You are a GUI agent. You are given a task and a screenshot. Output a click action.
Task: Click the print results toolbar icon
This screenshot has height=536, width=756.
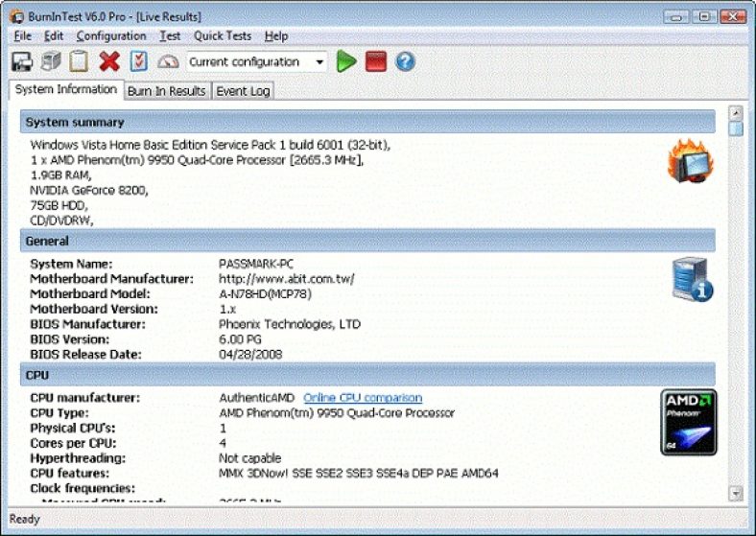(50, 61)
